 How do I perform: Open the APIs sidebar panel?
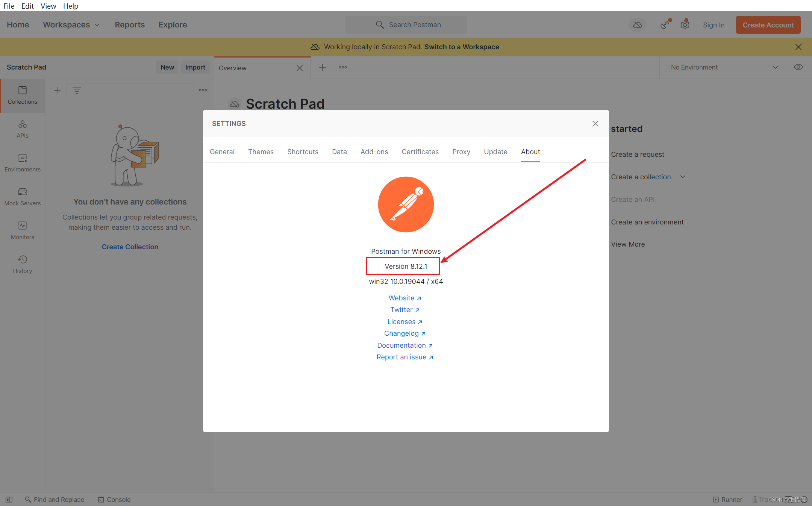[23, 129]
